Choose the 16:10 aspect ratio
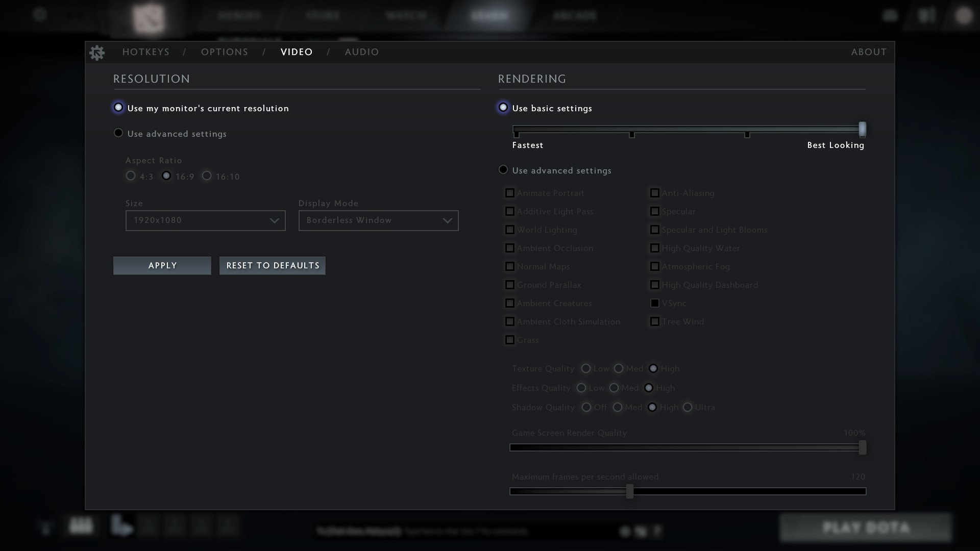980x551 pixels. [207, 176]
